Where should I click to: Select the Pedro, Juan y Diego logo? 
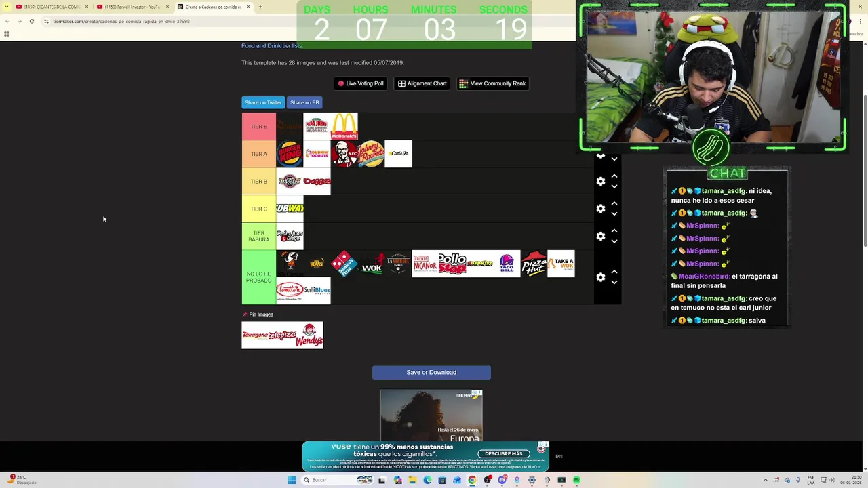pyautogui.click(x=290, y=237)
